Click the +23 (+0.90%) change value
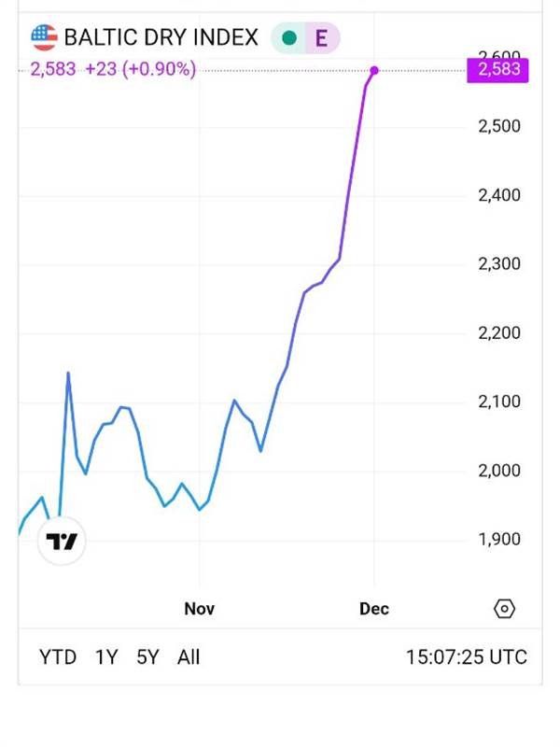This screenshot has height=747, width=560. coord(140,70)
